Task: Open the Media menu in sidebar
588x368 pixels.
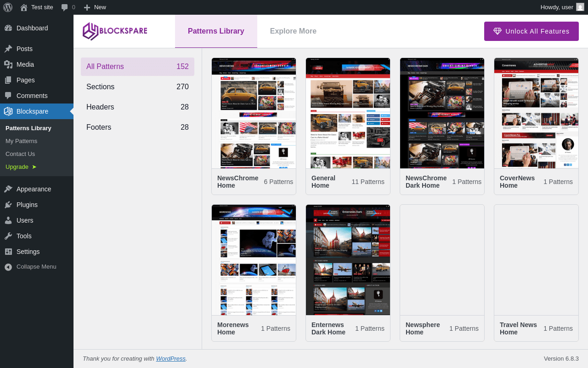Action: pyautogui.click(x=25, y=64)
